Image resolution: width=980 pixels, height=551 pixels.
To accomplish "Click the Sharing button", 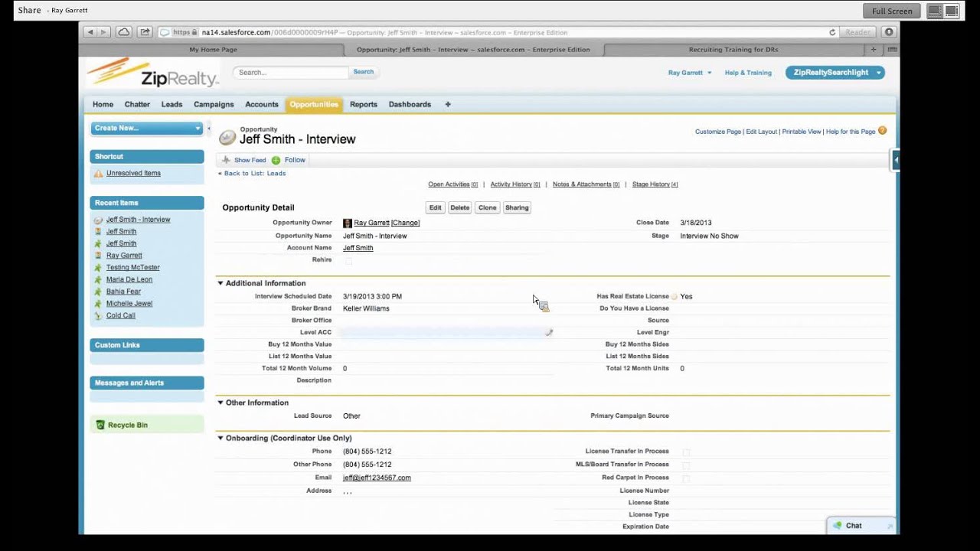I will coord(517,207).
